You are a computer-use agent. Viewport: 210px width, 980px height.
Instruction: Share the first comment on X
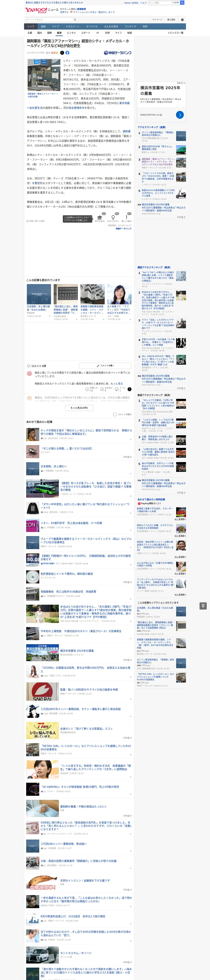130,389
